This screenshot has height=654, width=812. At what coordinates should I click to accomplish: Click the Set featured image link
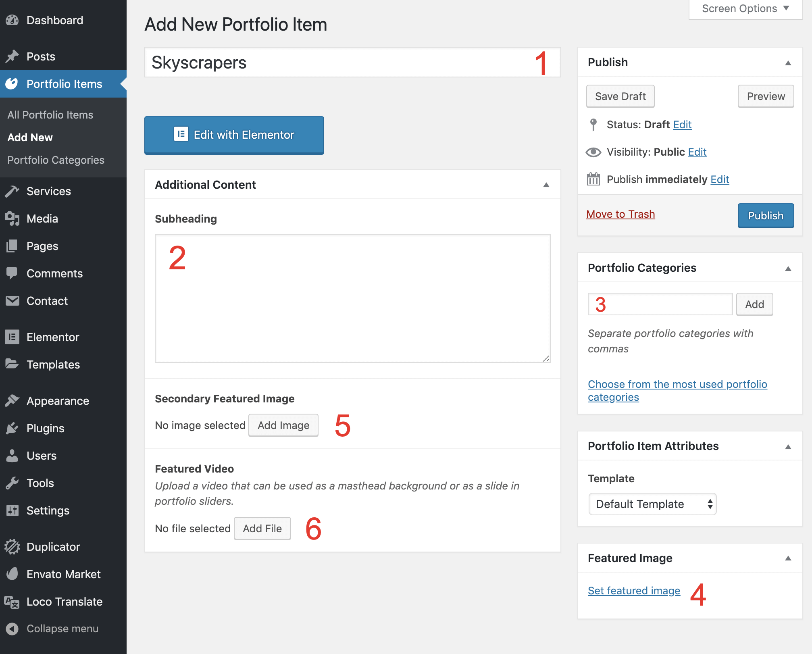[634, 591]
